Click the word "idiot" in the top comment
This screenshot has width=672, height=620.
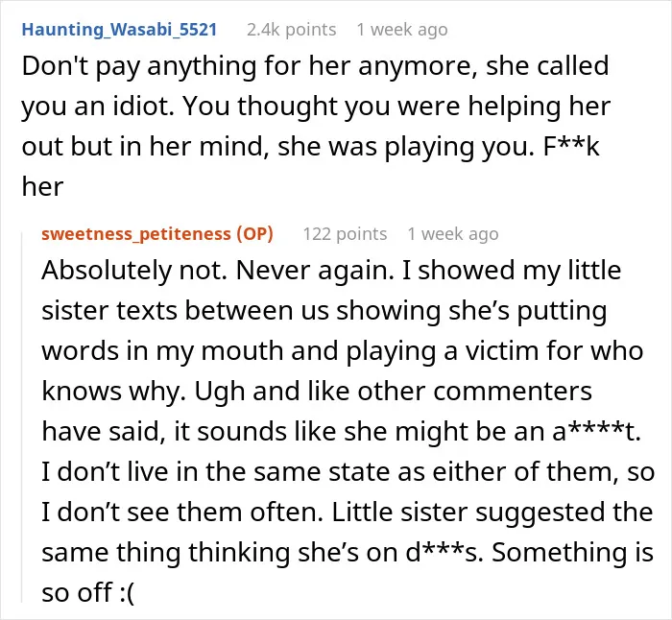(143, 106)
